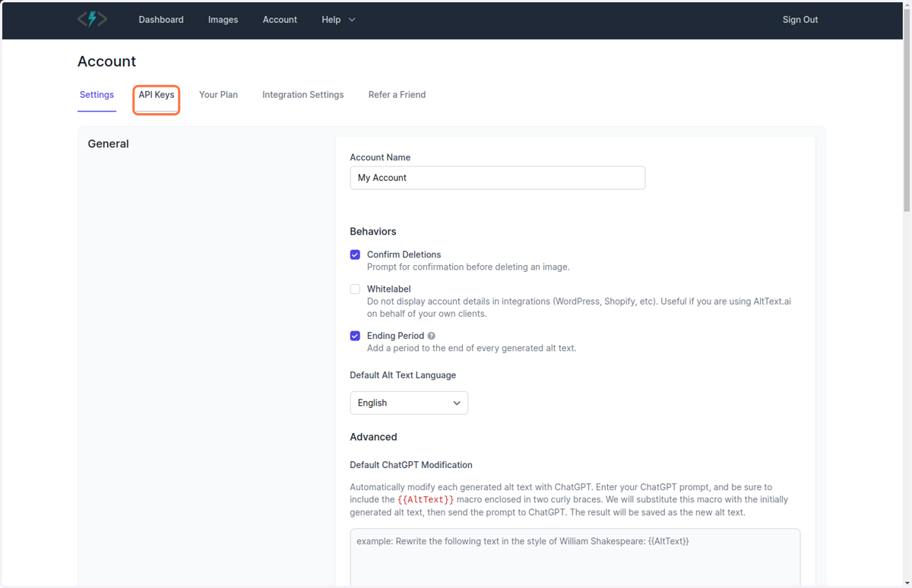The image size is (912, 588).
Task: Toggle the Confirm Deletions checkbox
Action: pos(355,254)
